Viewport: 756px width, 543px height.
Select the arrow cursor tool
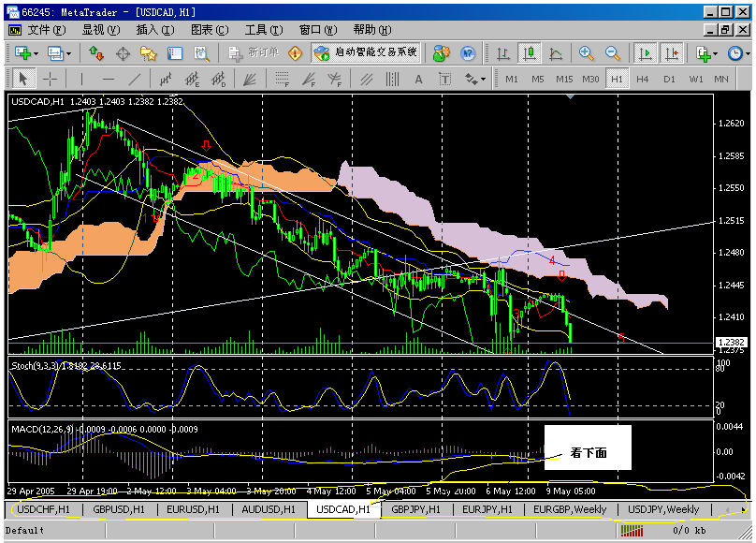click(x=24, y=78)
